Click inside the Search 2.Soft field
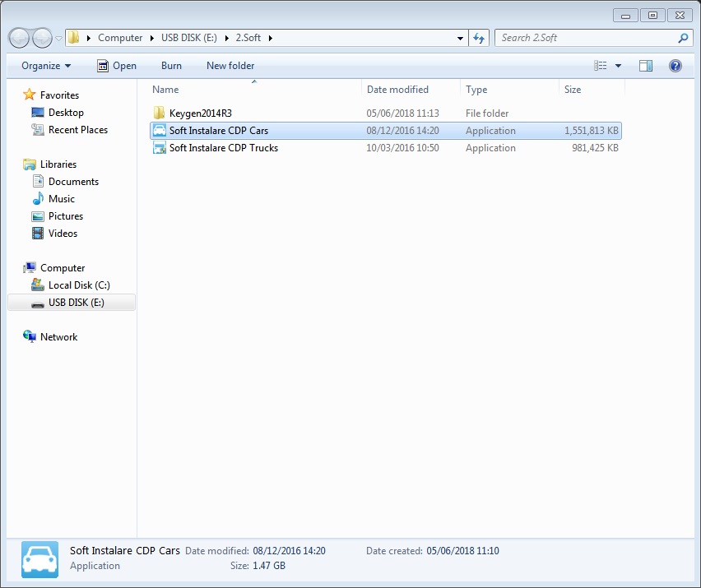The width and height of the screenshot is (701, 588). pos(576,37)
